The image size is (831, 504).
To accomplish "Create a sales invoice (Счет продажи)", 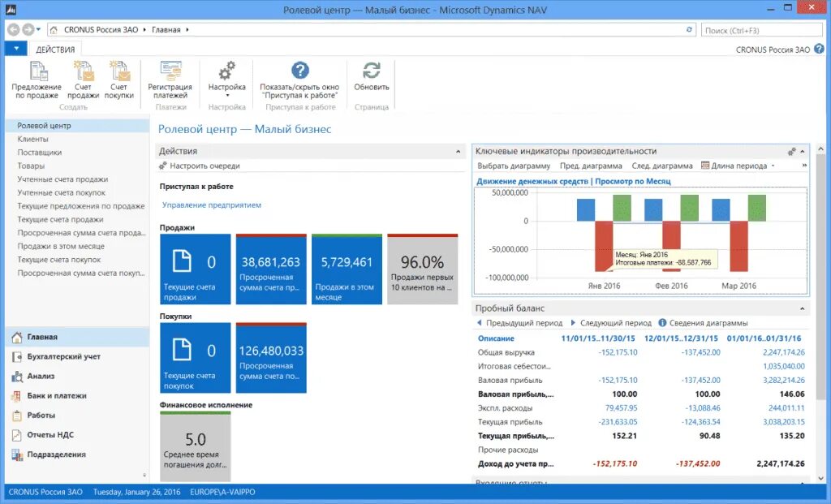I will point(83,80).
